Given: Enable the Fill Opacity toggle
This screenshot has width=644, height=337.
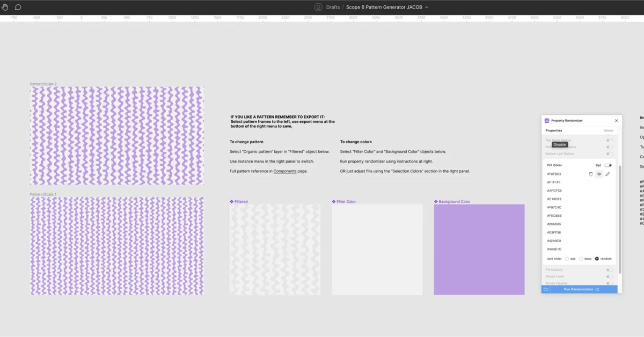Looking at the screenshot, I should click(610, 270).
